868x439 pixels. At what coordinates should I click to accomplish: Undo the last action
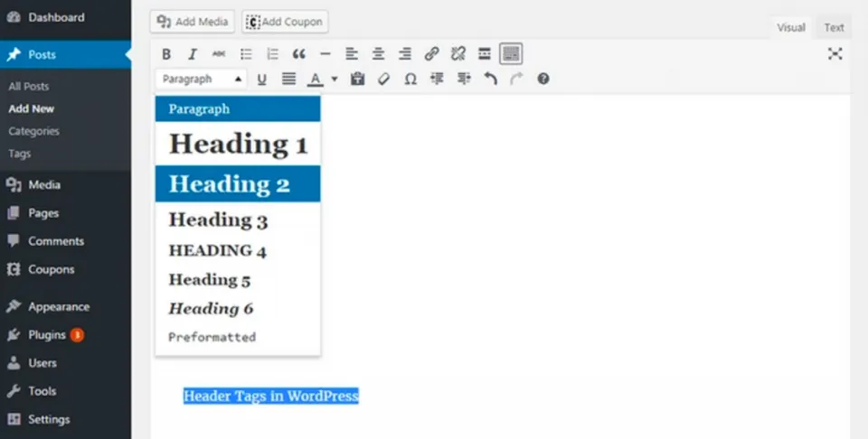tap(490, 79)
